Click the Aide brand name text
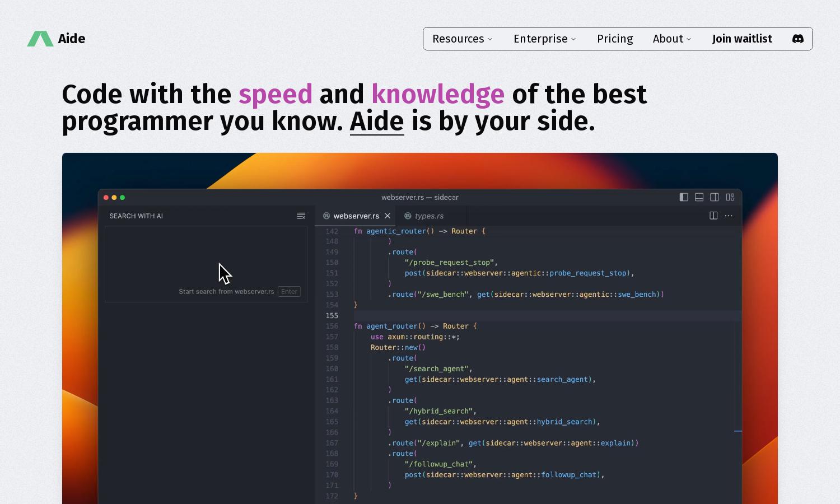This screenshot has width=840, height=504. tap(72, 39)
